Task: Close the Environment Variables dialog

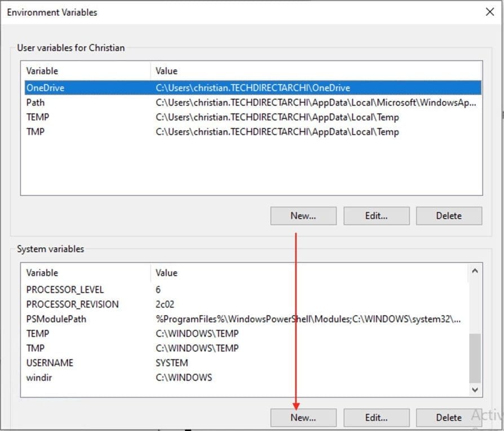Action: pos(489,12)
